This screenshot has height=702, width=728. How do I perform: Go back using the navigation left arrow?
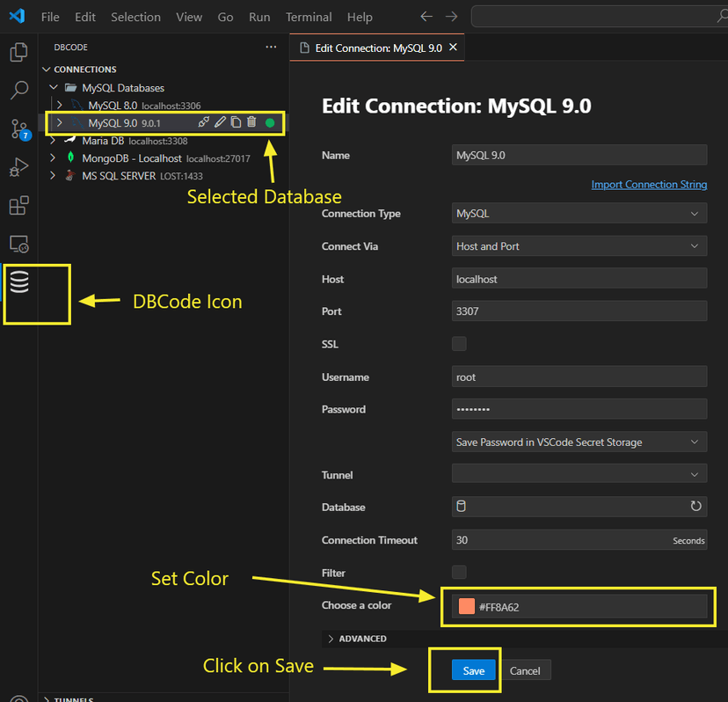tap(426, 17)
